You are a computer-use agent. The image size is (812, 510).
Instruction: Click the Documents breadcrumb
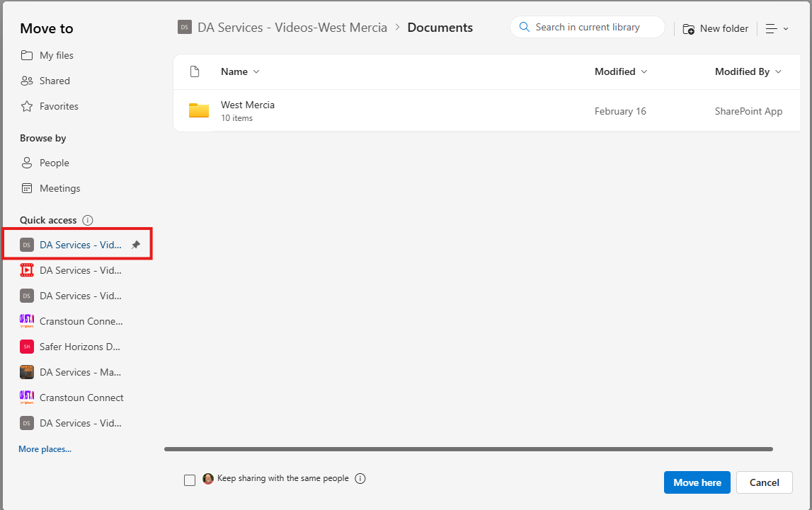point(440,28)
